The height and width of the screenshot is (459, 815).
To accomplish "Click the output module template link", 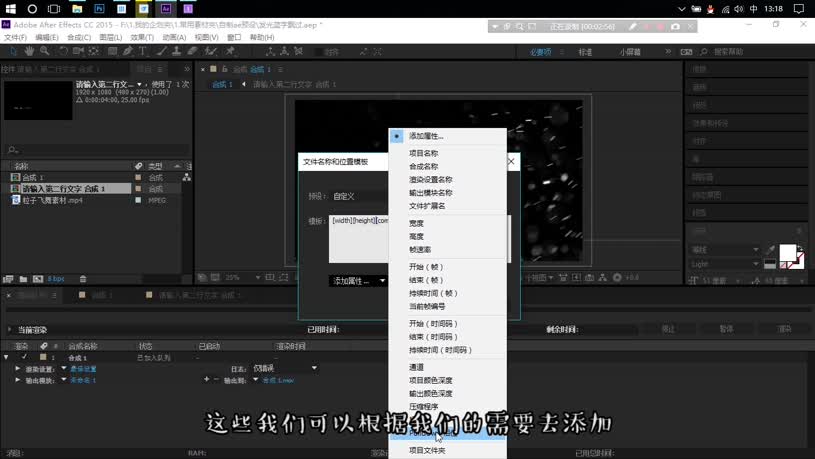I will tap(83, 380).
